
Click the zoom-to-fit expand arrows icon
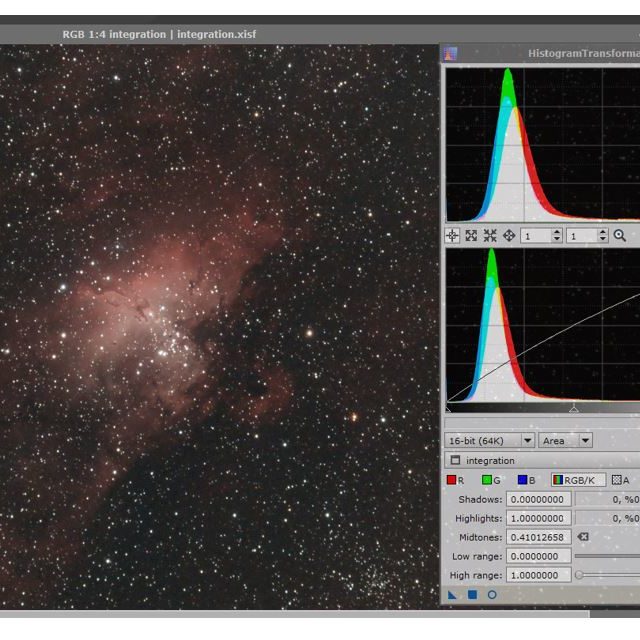[471, 236]
